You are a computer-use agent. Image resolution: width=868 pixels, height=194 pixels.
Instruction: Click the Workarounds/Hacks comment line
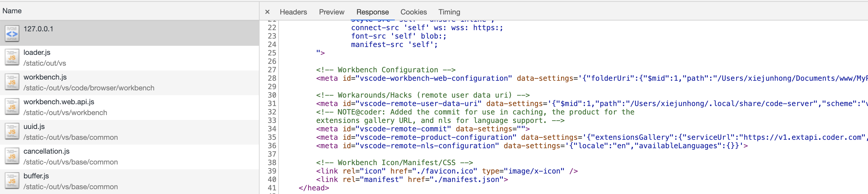click(x=423, y=95)
